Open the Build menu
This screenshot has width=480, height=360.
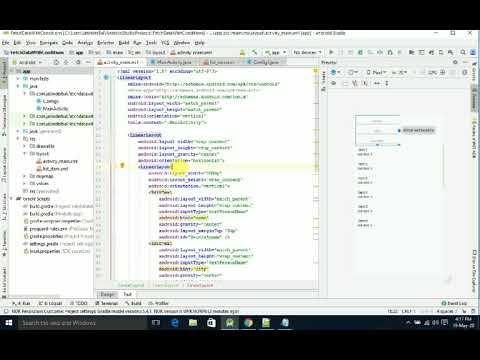point(124,43)
